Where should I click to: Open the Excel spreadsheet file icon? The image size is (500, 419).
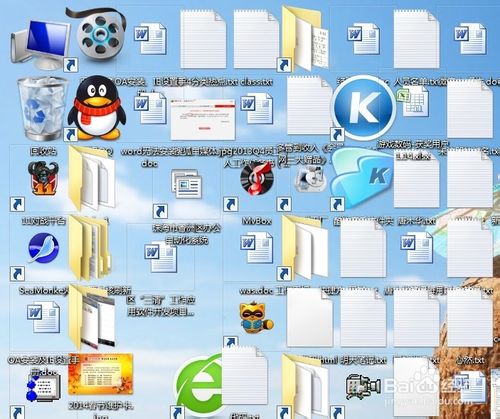click(x=412, y=102)
